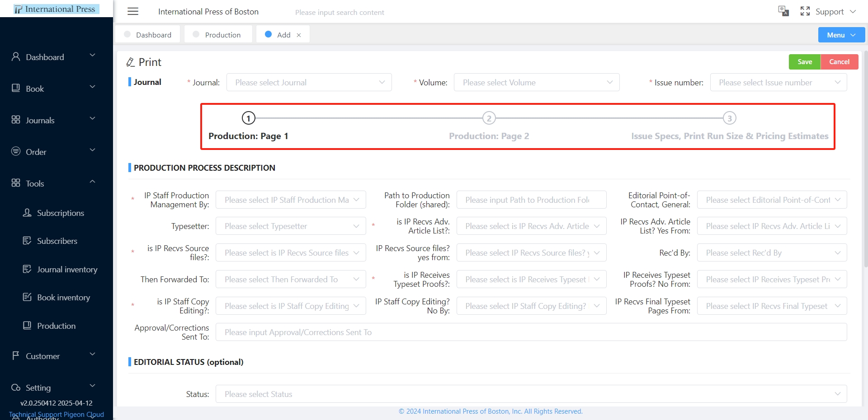The width and height of the screenshot is (868, 420).
Task: Open the Support user menu
Action: coord(835,12)
